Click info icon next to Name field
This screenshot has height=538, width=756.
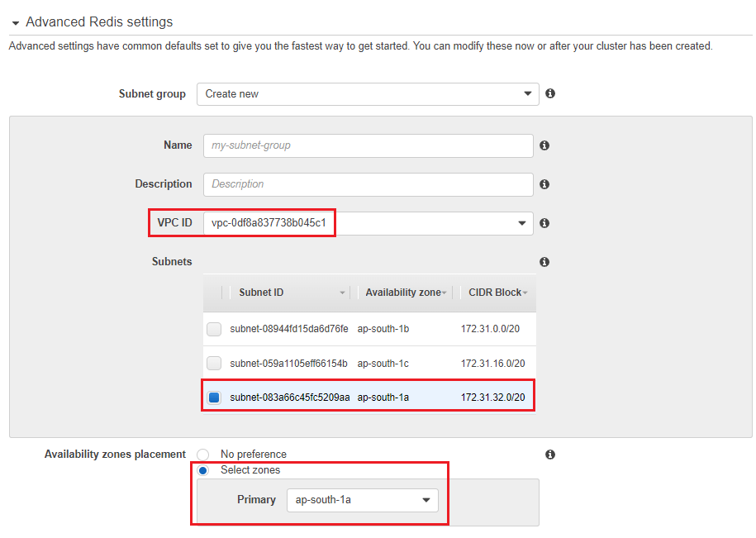click(x=544, y=145)
